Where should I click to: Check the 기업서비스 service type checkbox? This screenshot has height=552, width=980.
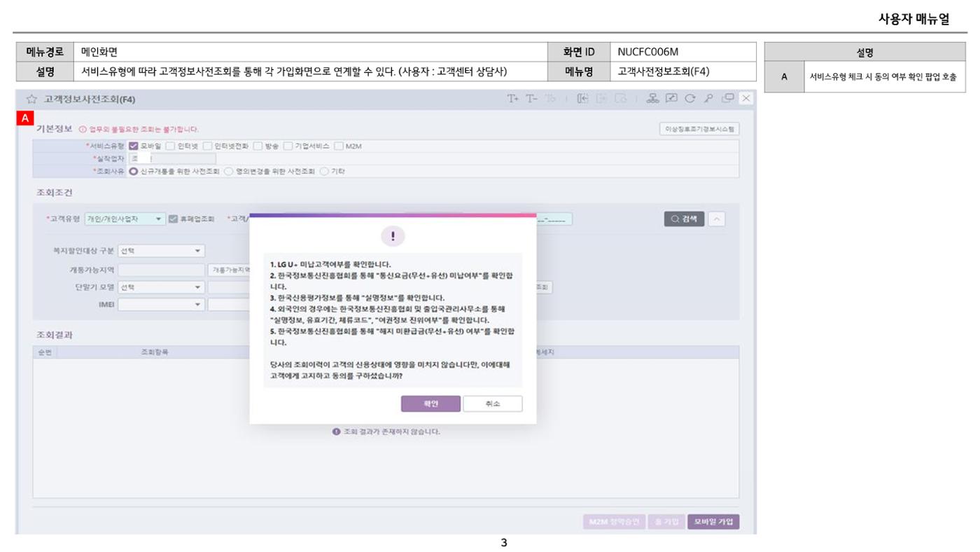287,146
